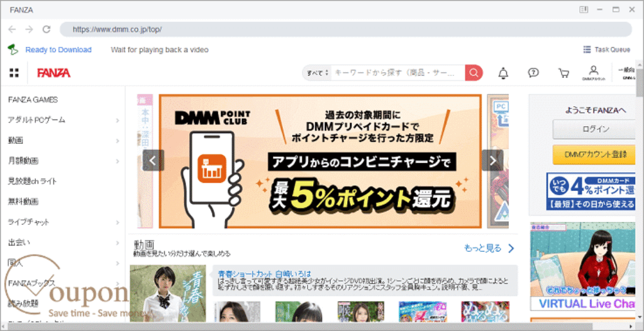Click the URL address bar
The height and width of the screenshot is (331, 644).
tap(346, 30)
